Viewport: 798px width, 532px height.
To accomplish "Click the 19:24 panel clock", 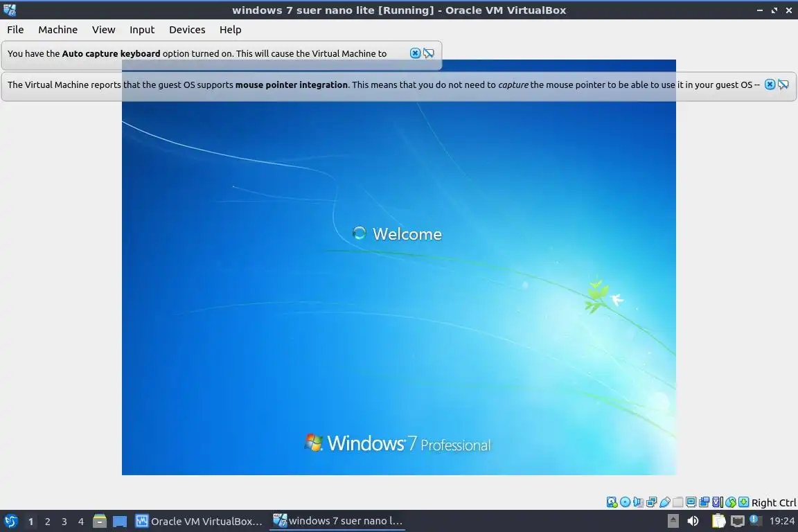I will click(781, 521).
